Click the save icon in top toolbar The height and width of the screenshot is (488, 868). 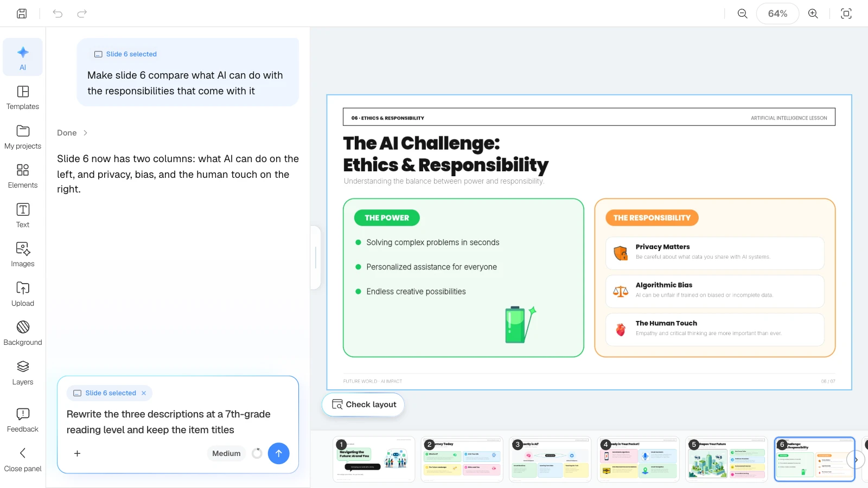tap(22, 14)
